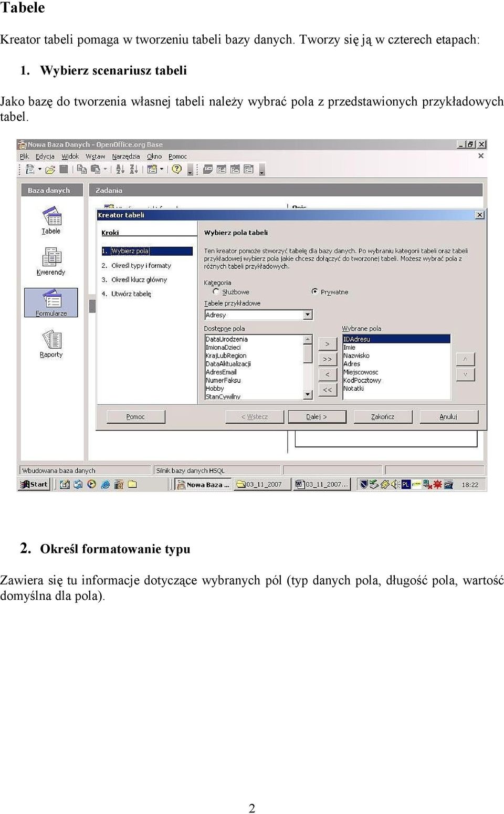Add all fields with >> button
504x814 pixels.
pos(328,359)
